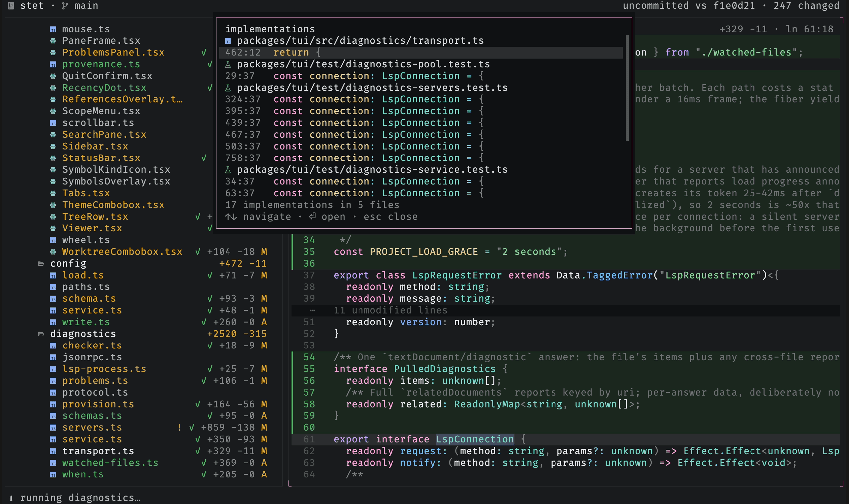Click the TypeScript icon next to mouse.ts
The width and height of the screenshot is (849, 504).
[53, 29]
